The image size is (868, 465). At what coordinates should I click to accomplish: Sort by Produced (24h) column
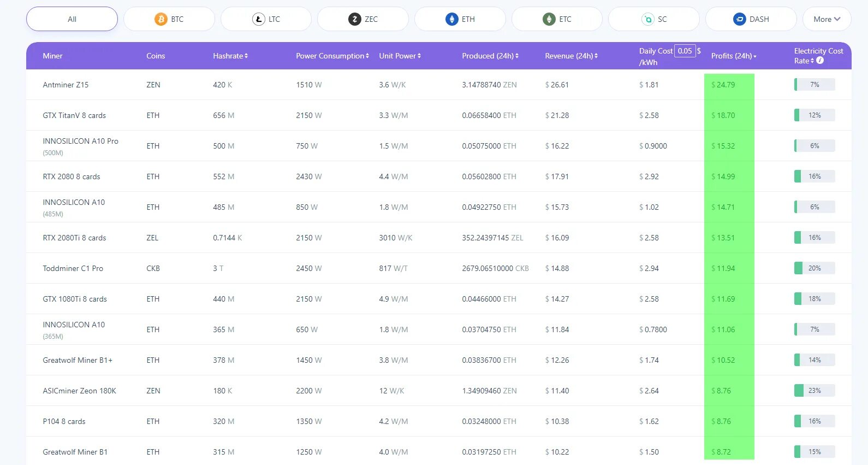pyautogui.click(x=490, y=56)
